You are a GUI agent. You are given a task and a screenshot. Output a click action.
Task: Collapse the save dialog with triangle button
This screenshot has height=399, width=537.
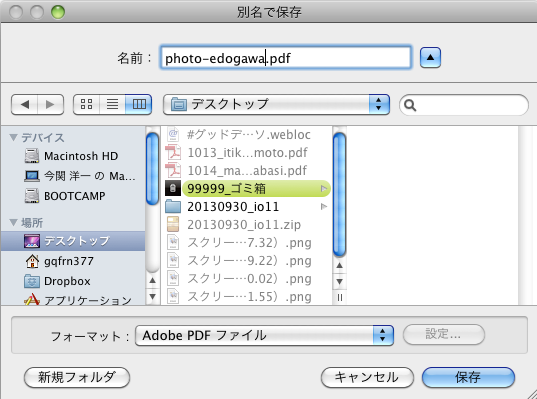[430, 58]
